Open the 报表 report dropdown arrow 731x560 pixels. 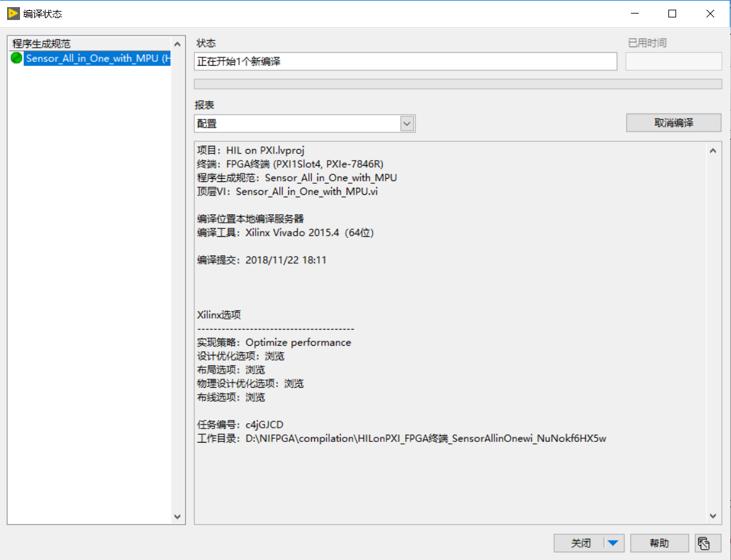(407, 124)
